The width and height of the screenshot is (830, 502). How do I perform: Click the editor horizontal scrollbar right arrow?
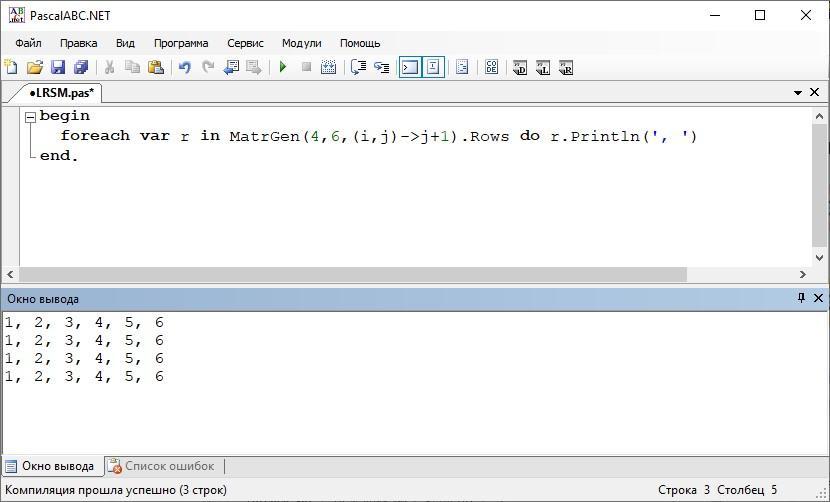pos(802,274)
